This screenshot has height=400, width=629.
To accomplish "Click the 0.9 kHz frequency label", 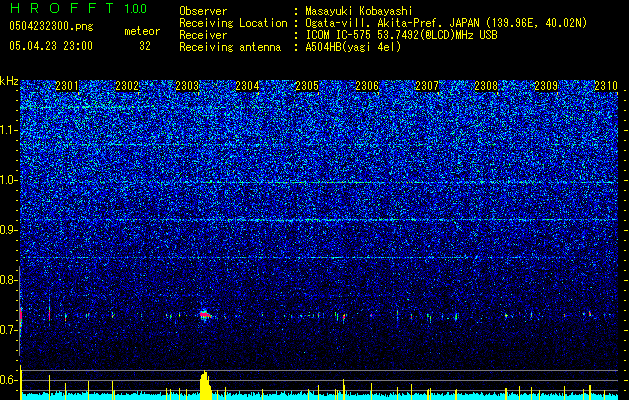I will tap(8, 230).
